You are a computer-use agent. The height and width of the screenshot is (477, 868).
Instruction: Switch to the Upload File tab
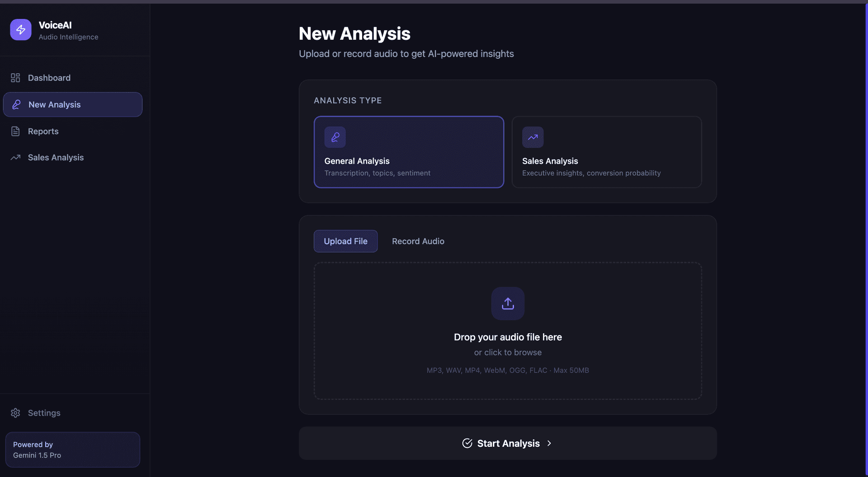pos(345,241)
